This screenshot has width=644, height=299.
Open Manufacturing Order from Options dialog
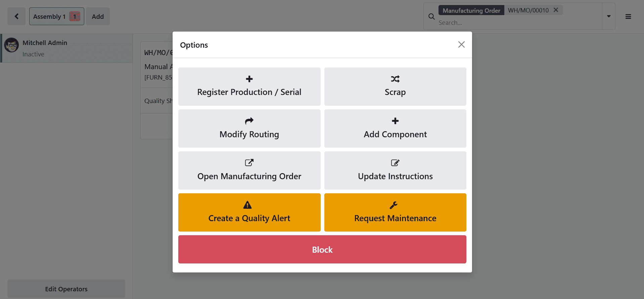coord(249,170)
